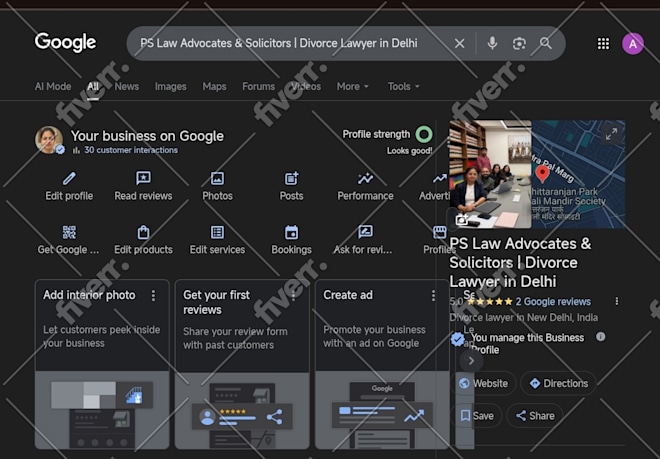Switch to the News tab

pyautogui.click(x=127, y=86)
